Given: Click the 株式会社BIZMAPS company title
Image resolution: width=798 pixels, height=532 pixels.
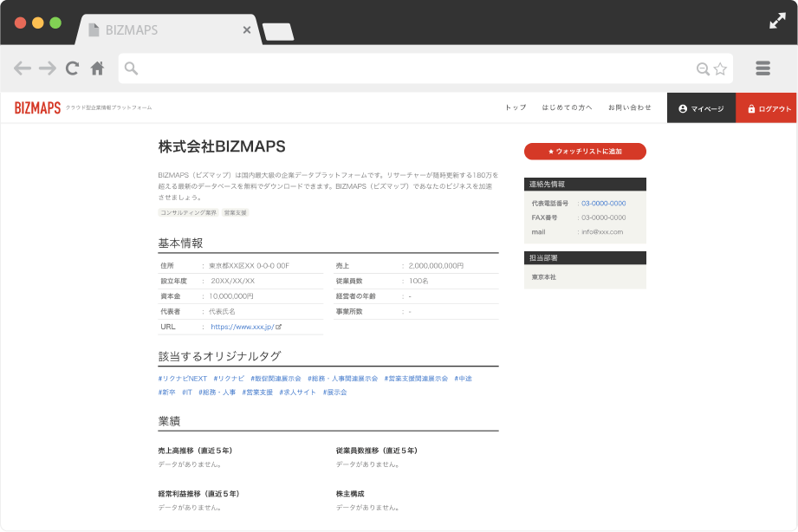Looking at the screenshot, I should 222,146.
